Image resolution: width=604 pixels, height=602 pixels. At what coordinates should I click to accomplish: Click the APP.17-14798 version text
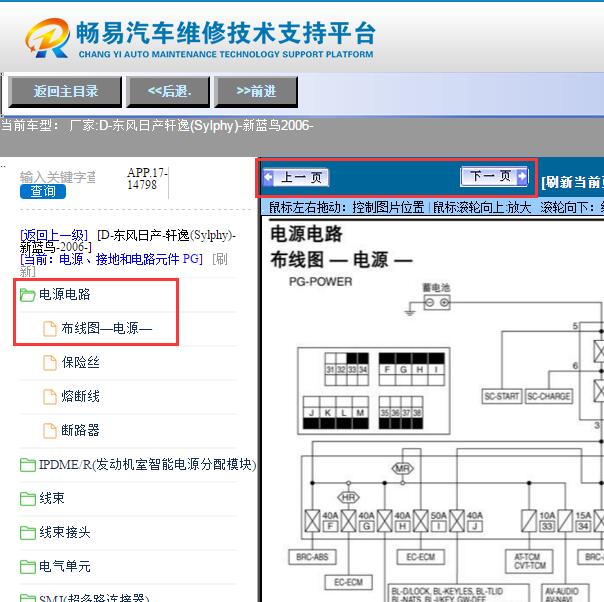[x=147, y=178]
